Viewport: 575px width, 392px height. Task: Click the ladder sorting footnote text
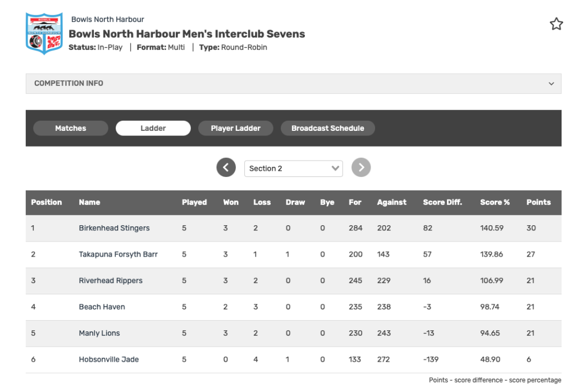click(x=495, y=380)
